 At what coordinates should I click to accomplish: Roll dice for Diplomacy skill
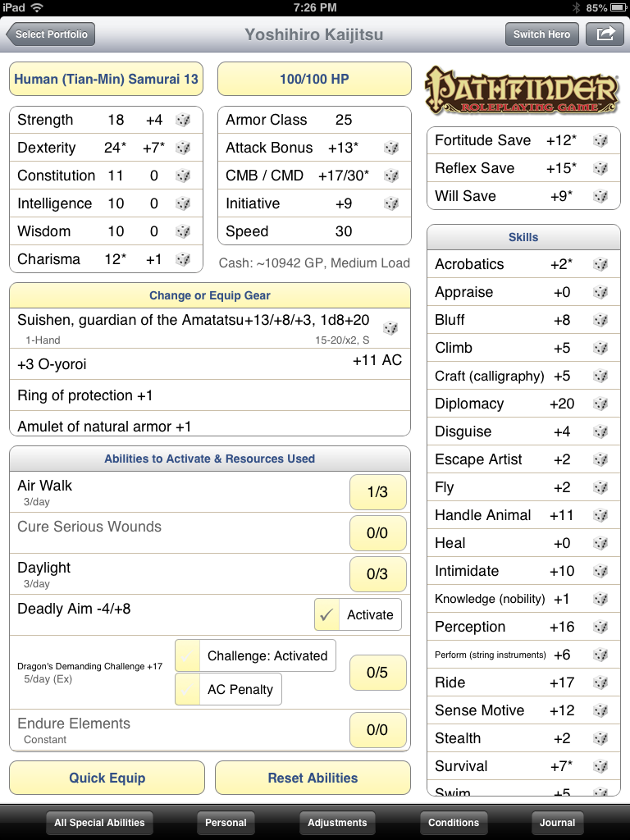click(600, 404)
